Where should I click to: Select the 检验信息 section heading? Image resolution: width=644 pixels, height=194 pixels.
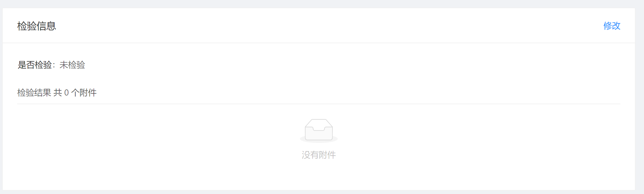coord(37,26)
